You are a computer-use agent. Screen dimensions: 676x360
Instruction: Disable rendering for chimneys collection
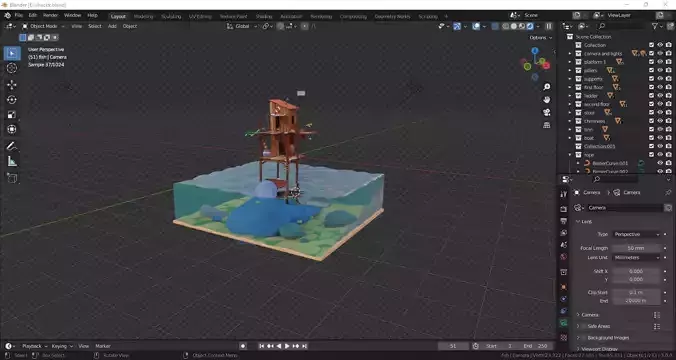[x=668, y=121]
